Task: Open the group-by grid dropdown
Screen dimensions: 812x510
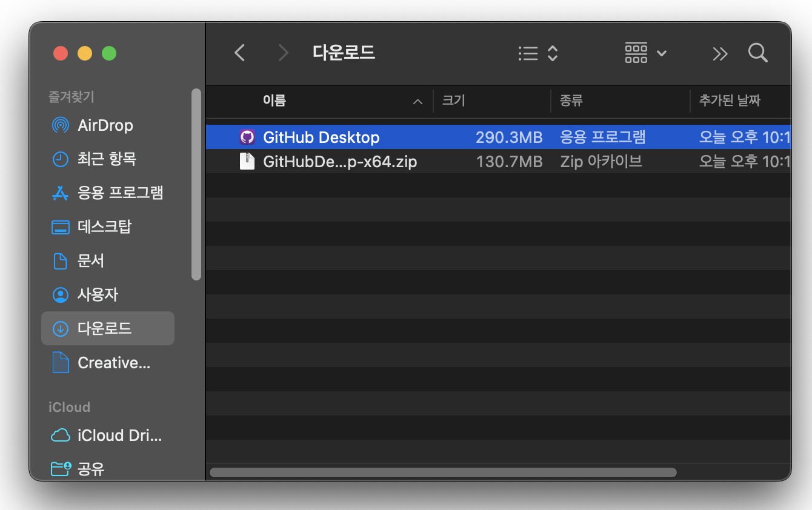Action: tap(646, 53)
